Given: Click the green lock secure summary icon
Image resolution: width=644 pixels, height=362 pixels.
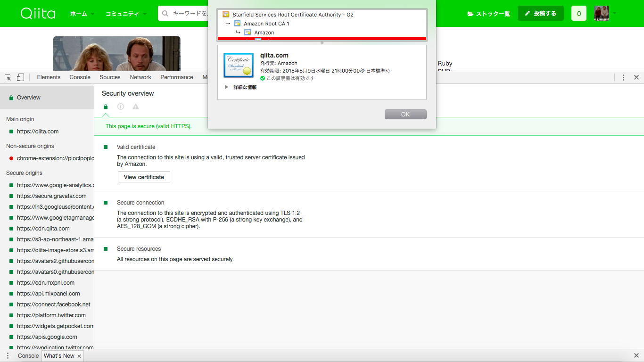Looking at the screenshot, I should coord(106,107).
